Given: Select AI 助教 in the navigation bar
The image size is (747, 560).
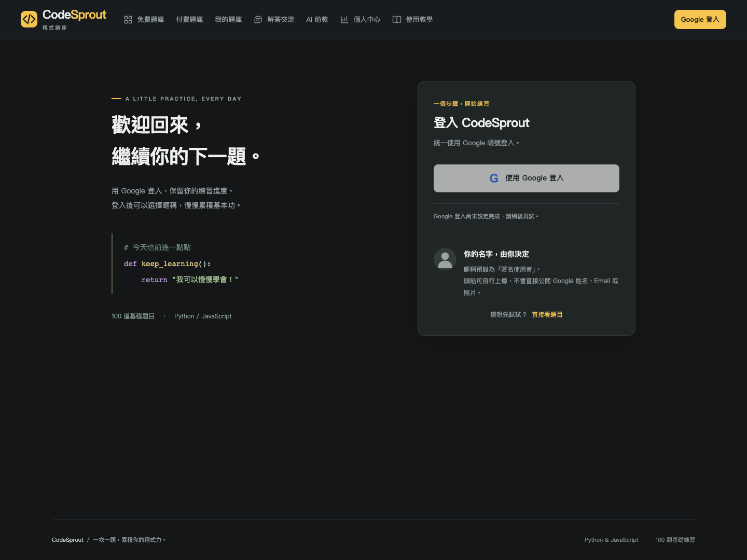Looking at the screenshot, I should pos(317,20).
